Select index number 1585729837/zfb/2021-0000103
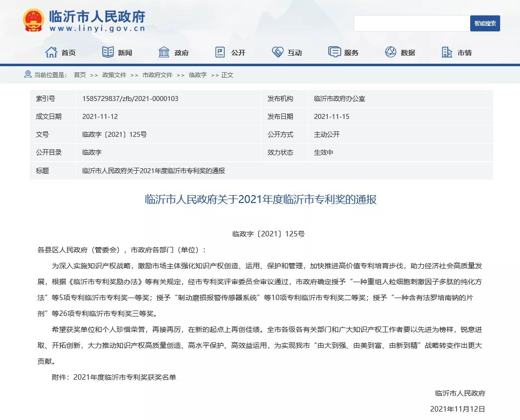The image size is (520, 420). coord(130,99)
